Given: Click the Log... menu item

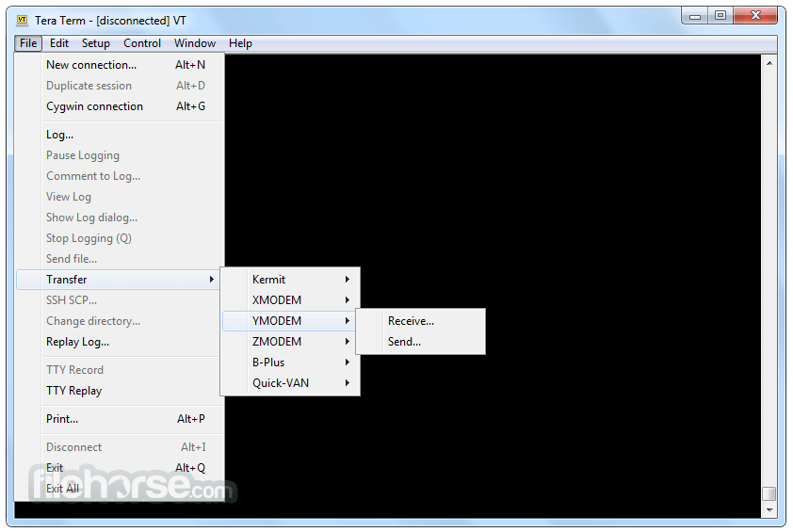Looking at the screenshot, I should [x=120, y=135].
